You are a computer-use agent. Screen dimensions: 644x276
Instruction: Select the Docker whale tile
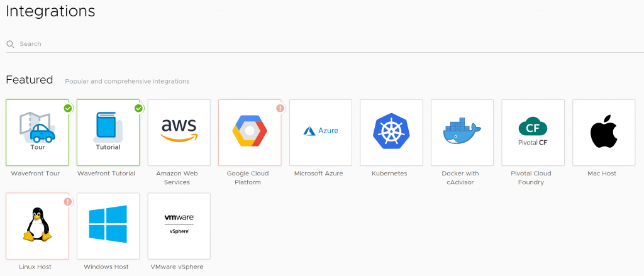pyautogui.click(x=462, y=132)
